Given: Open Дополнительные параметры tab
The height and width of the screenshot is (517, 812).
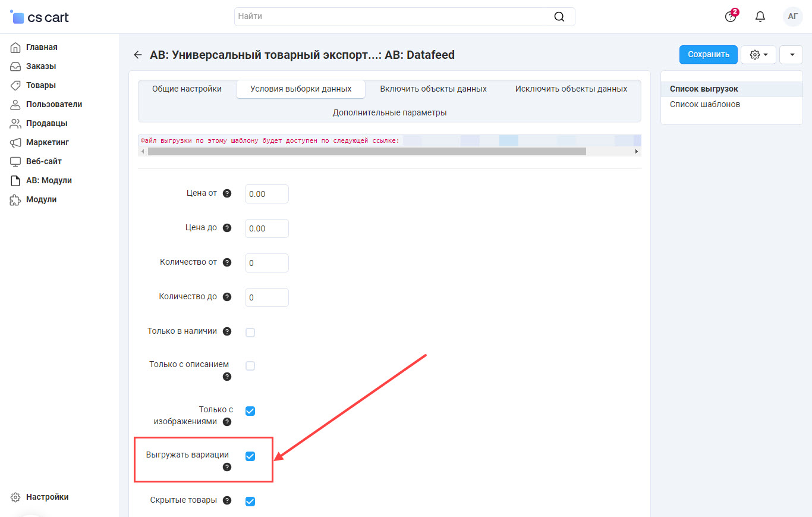Looking at the screenshot, I should point(389,113).
